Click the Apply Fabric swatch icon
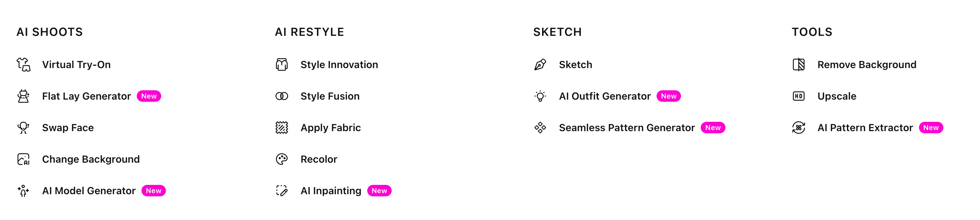980x220 pixels. [x=281, y=128]
